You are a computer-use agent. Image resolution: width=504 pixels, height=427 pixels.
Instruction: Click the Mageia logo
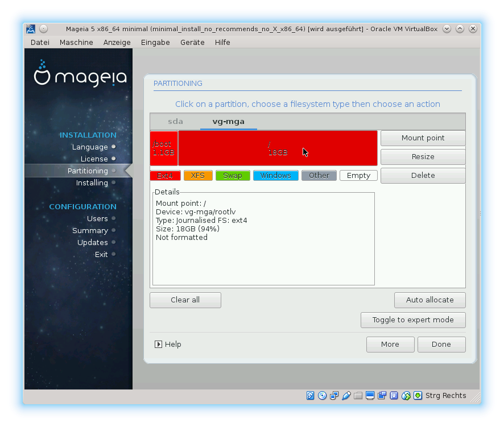click(80, 73)
